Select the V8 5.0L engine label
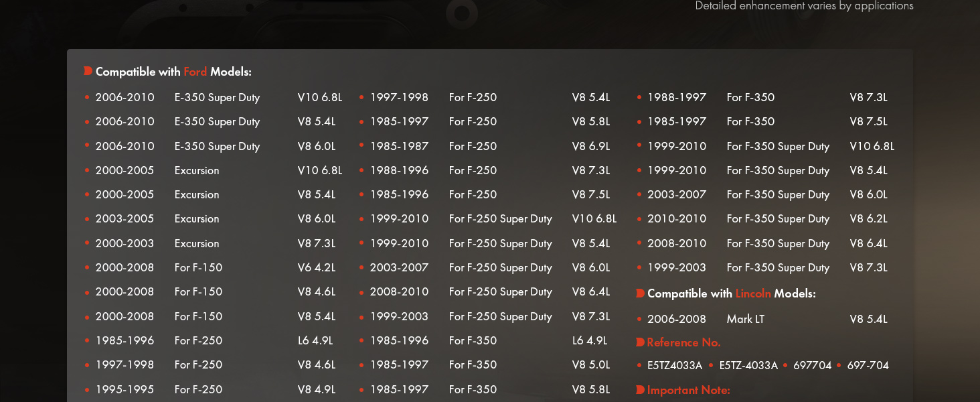Screen dimensions: 980x402 (x=591, y=364)
